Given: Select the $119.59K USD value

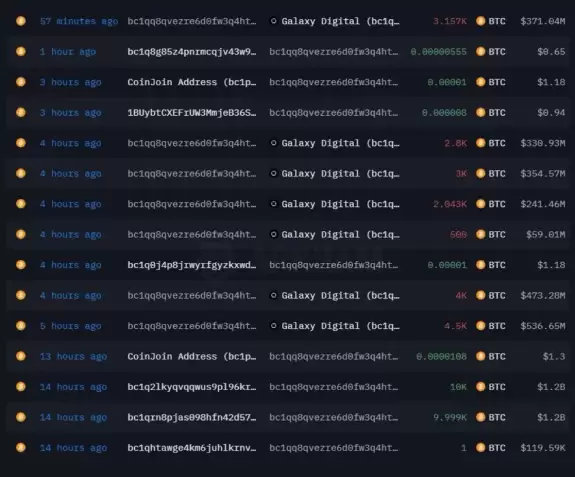Looking at the screenshot, I should (x=543, y=448).
